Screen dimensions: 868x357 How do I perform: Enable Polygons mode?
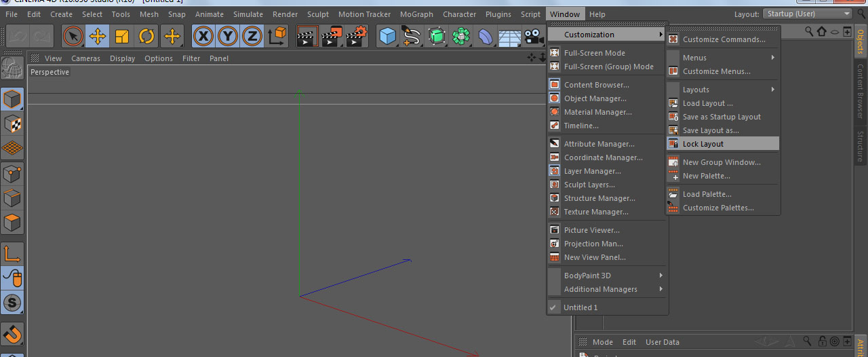tap(12, 222)
